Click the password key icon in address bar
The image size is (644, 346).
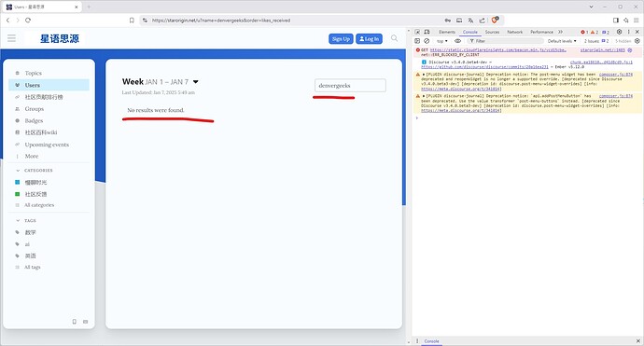click(x=448, y=21)
